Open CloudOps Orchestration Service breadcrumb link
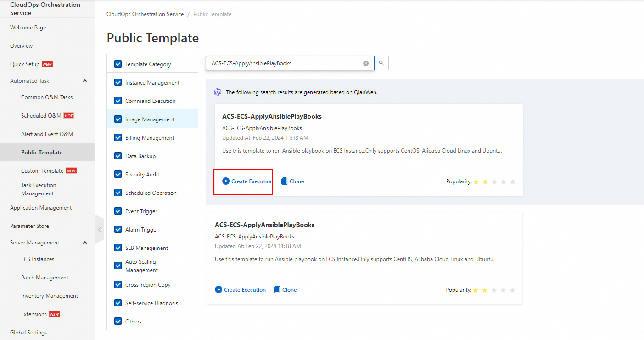The image size is (644, 340). [145, 14]
